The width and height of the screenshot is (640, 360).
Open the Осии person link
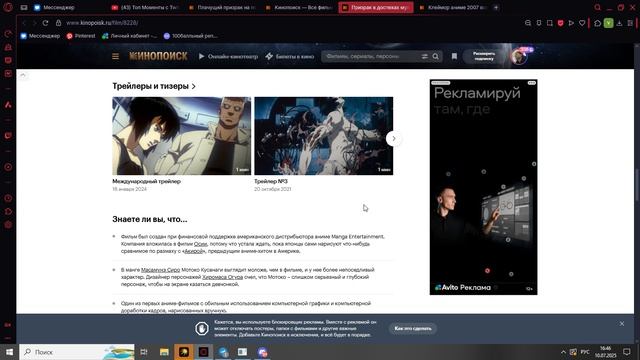pos(200,244)
